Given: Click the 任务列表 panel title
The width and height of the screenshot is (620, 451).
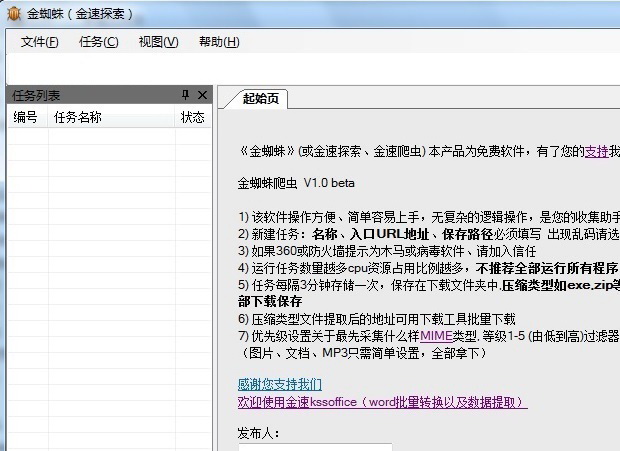Looking at the screenshot, I should point(36,95).
